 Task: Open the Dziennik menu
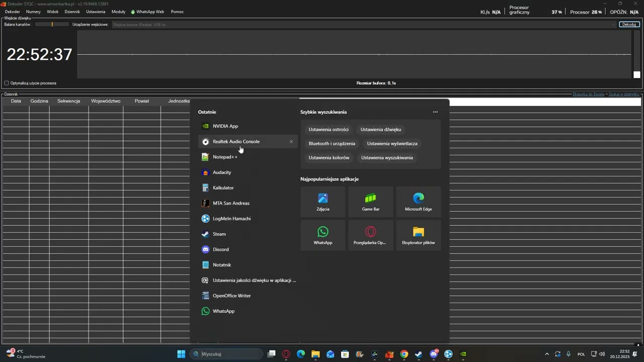pos(72,12)
